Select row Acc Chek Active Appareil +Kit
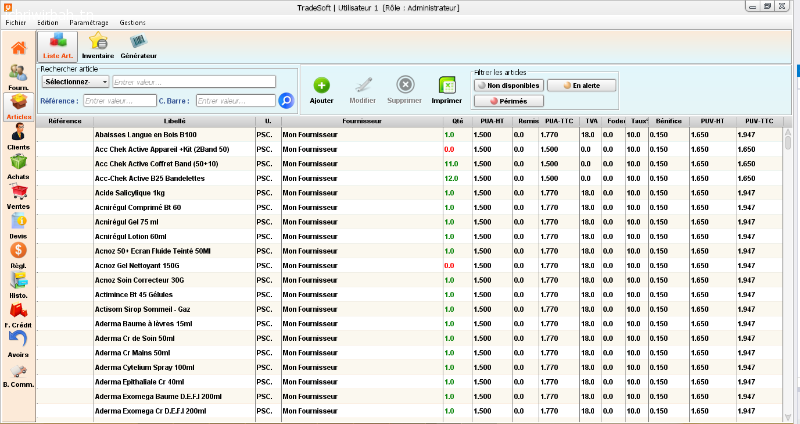This screenshot has width=800, height=424. 409,149
